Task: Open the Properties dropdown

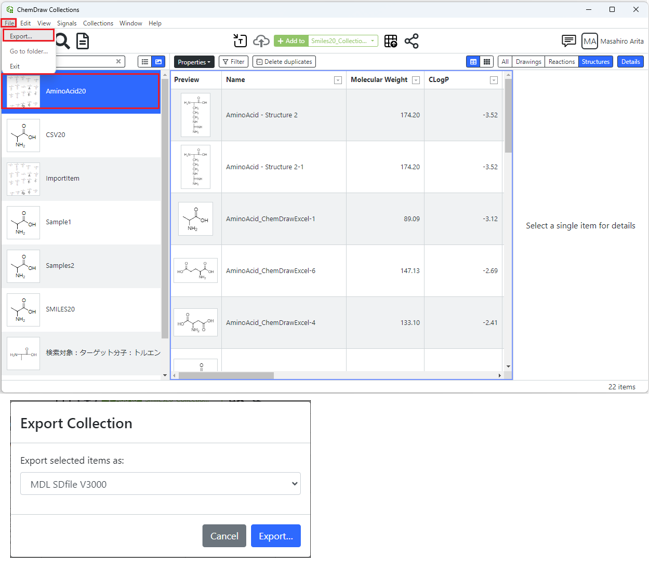Action: 194,62
